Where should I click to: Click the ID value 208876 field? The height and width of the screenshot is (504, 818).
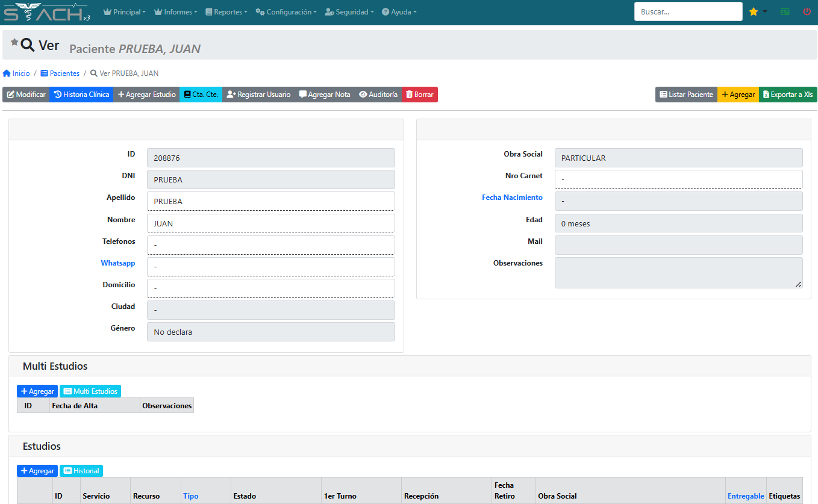pos(270,158)
